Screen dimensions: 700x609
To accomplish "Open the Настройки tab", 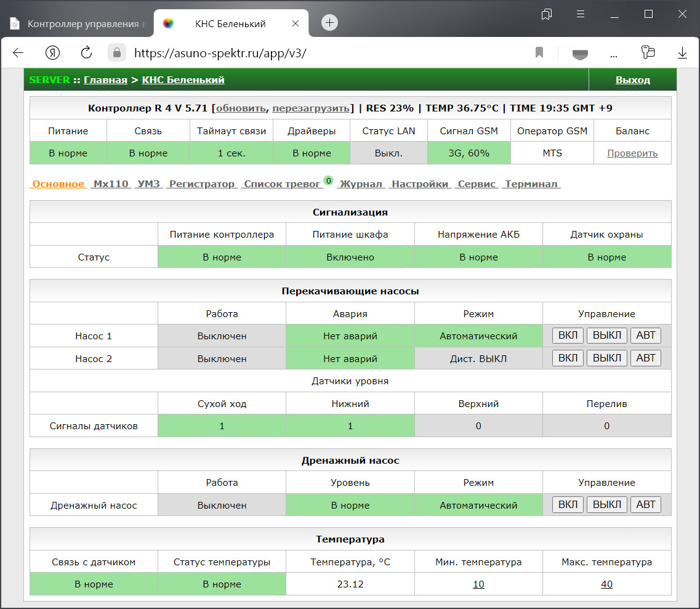I will pos(420,184).
